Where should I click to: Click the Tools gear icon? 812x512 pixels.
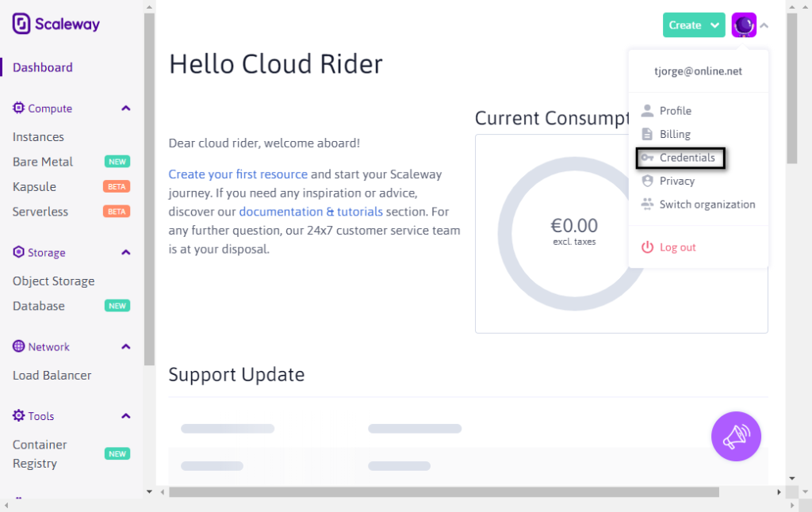pyautogui.click(x=19, y=416)
